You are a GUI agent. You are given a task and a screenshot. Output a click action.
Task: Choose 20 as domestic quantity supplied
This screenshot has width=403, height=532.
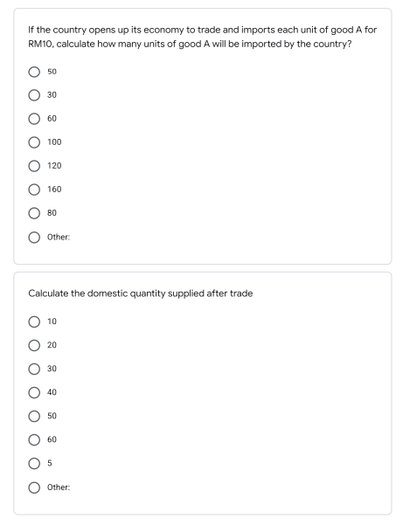[34, 345]
